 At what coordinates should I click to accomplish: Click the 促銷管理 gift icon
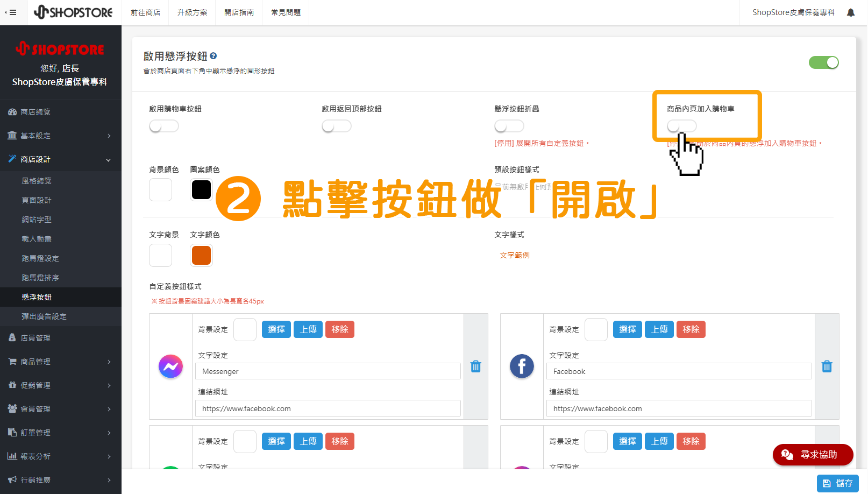pyautogui.click(x=12, y=385)
